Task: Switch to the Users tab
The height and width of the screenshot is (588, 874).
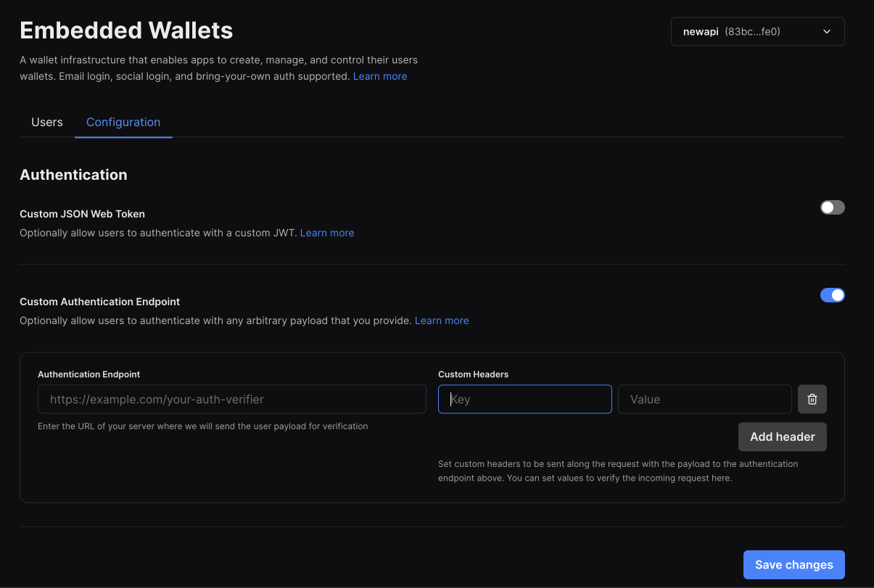Action: pyautogui.click(x=46, y=122)
